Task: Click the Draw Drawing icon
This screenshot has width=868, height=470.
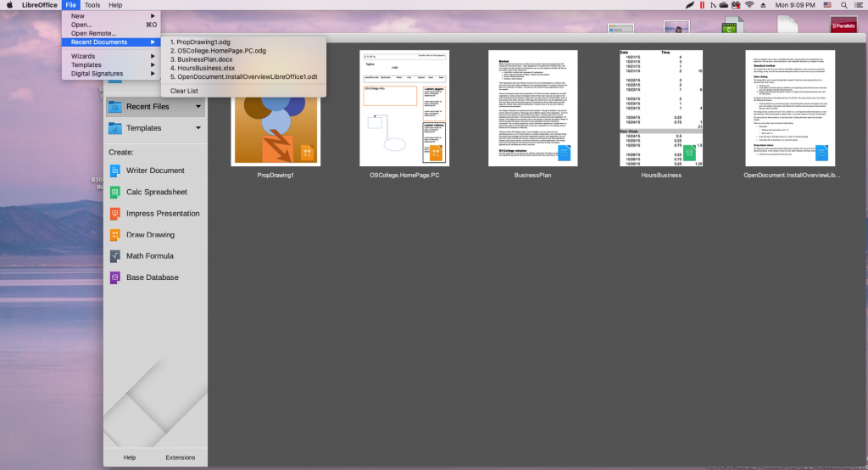Action: [115, 235]
